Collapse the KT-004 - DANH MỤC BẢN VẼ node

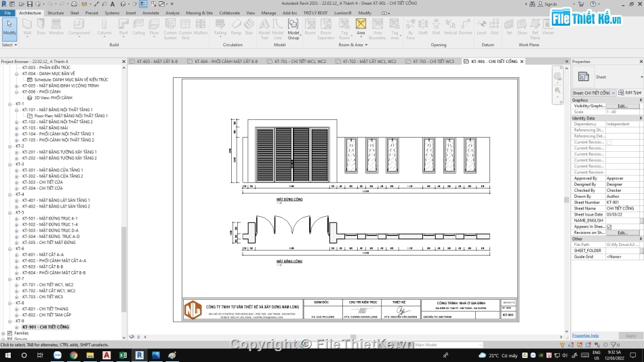point(17,74)
